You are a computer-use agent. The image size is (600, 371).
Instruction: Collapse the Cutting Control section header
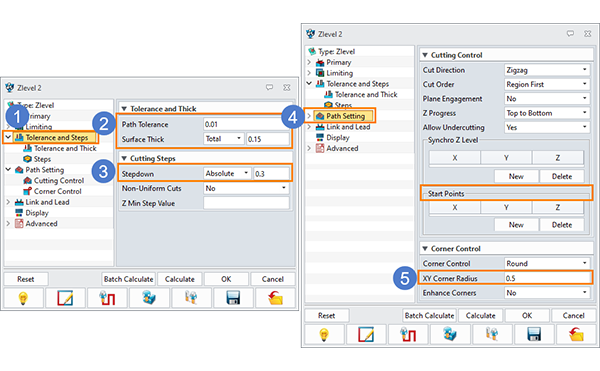point(425,55)
